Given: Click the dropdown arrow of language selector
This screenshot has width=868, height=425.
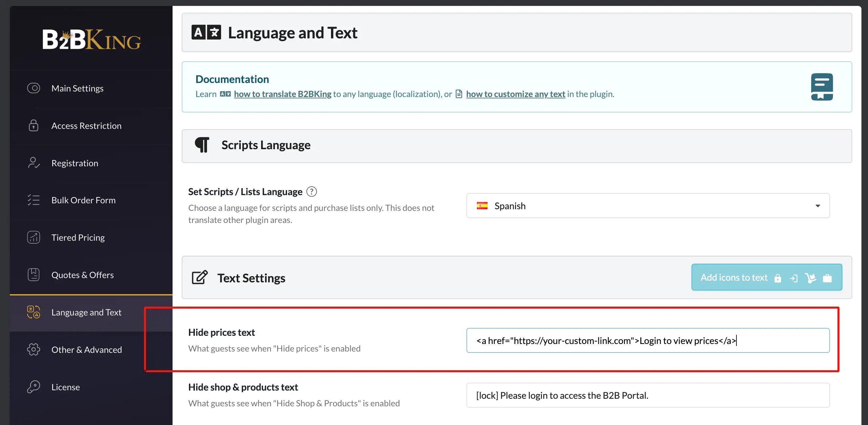Looking at the screenshot, I should 817,206.
